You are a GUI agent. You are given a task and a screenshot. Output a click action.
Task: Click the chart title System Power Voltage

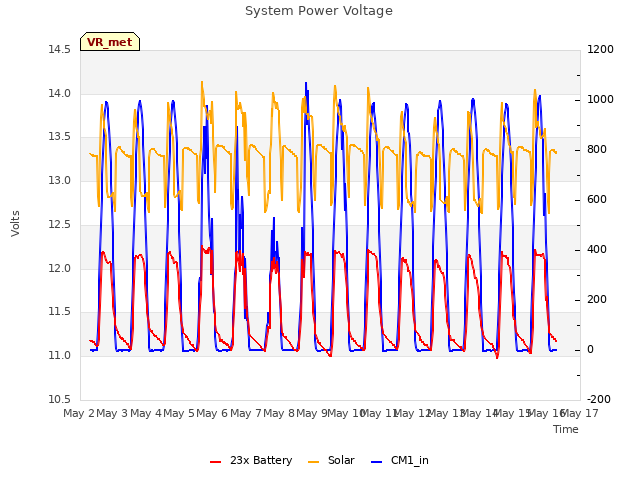(319, 11)
